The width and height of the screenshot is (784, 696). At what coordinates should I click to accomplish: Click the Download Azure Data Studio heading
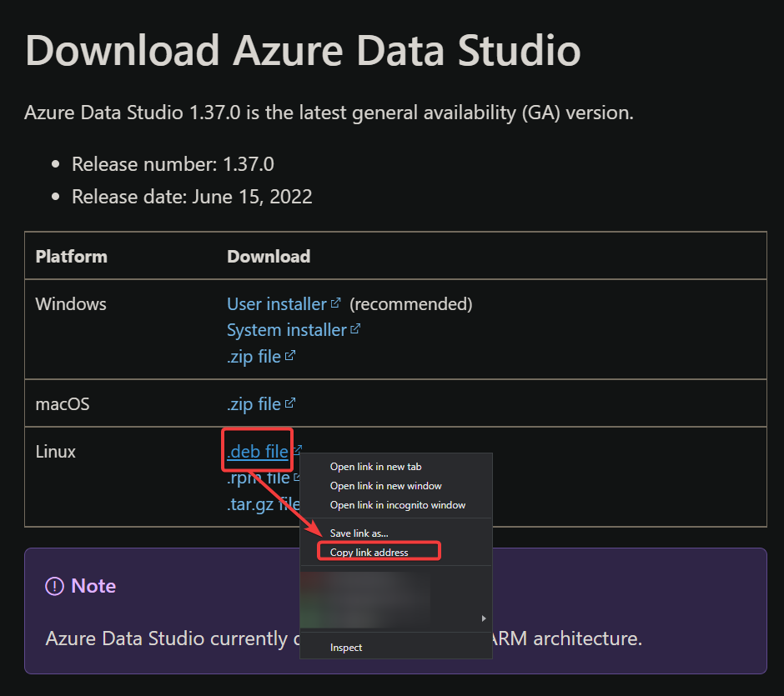pos(303,51)
